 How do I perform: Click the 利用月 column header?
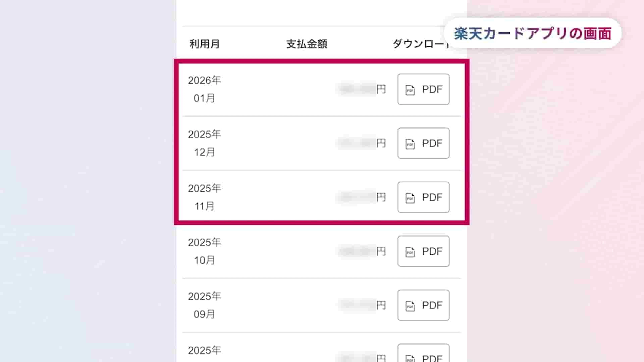204,44
